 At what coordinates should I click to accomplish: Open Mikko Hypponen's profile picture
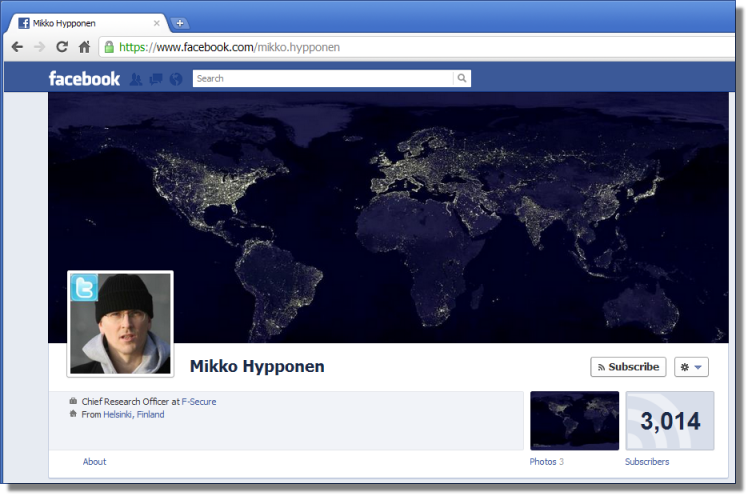coord(120,324)
